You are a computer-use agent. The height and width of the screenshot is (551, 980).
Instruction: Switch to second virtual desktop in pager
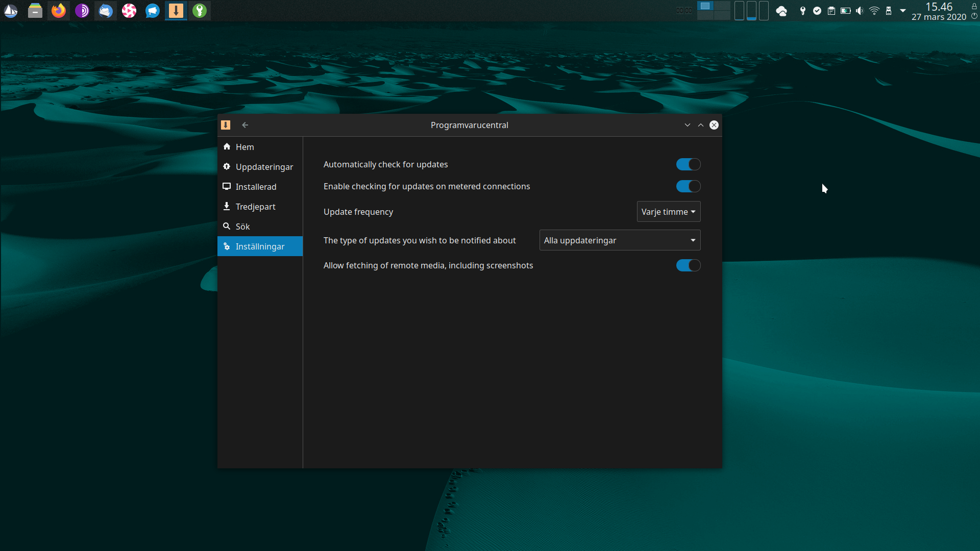722,6
